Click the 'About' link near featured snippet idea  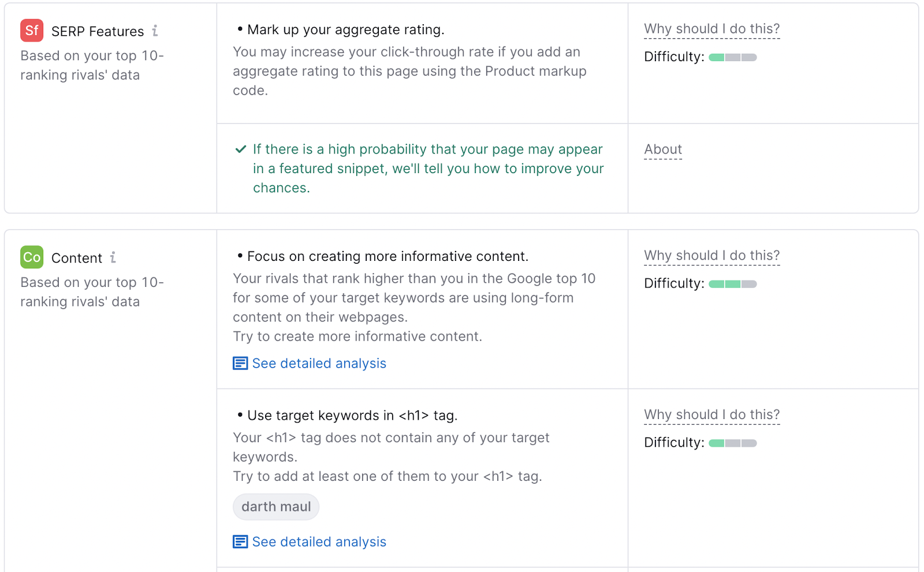pos(662,149)
